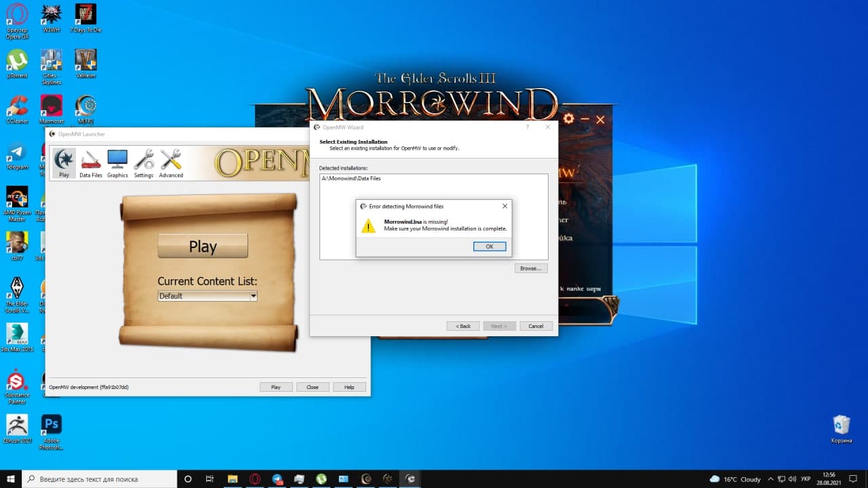The width and height of the screenshot is (868, 488).
Task: Open AMD Ryzen Master desktop shortcut
Action: tap(17, 204)
